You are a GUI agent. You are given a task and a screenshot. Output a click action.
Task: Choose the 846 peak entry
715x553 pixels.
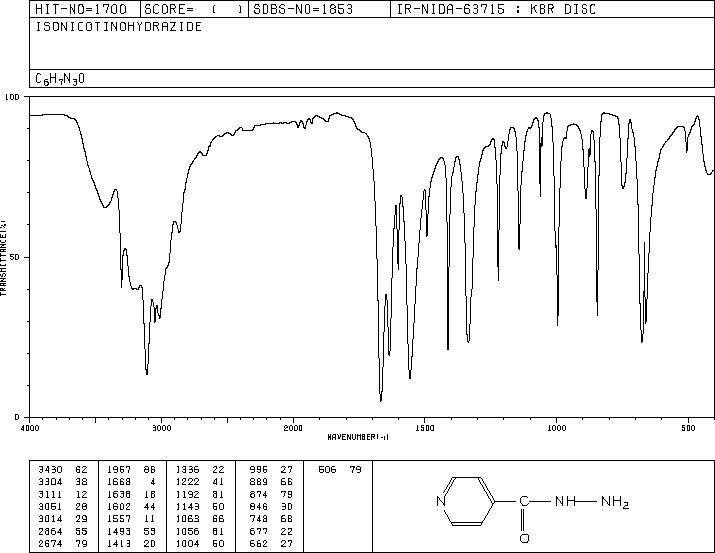(271, 506)
